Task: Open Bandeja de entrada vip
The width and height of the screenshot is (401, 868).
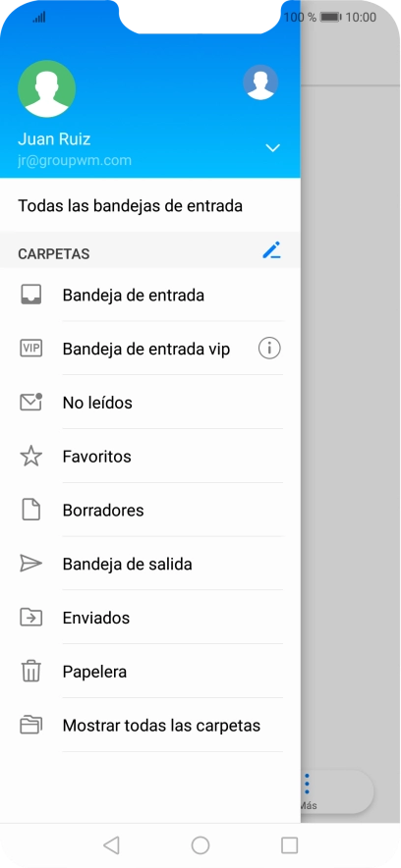Action: tap(146, 350)
